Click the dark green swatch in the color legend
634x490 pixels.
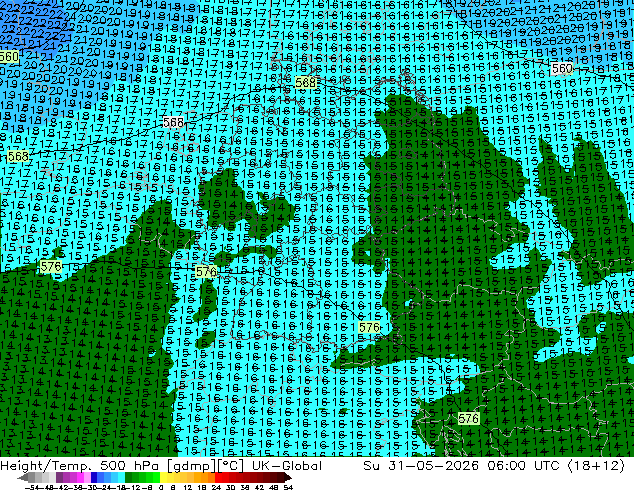[x=129, y=477]
